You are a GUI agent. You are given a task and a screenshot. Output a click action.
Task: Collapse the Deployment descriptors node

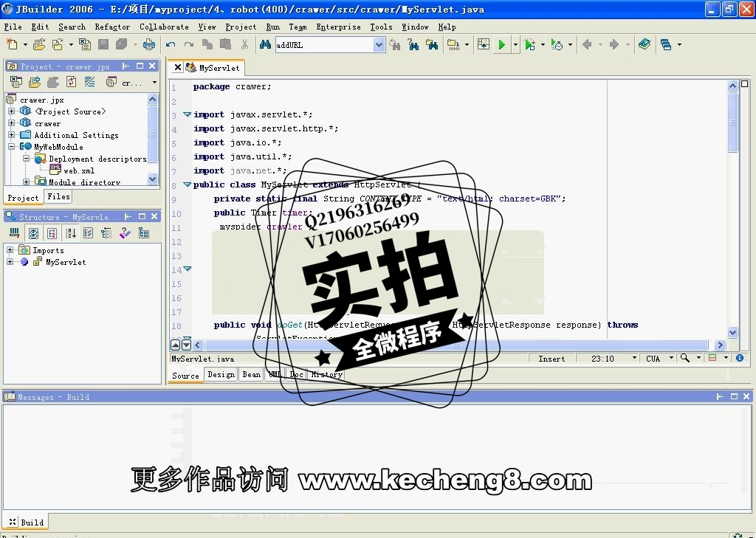27,159
